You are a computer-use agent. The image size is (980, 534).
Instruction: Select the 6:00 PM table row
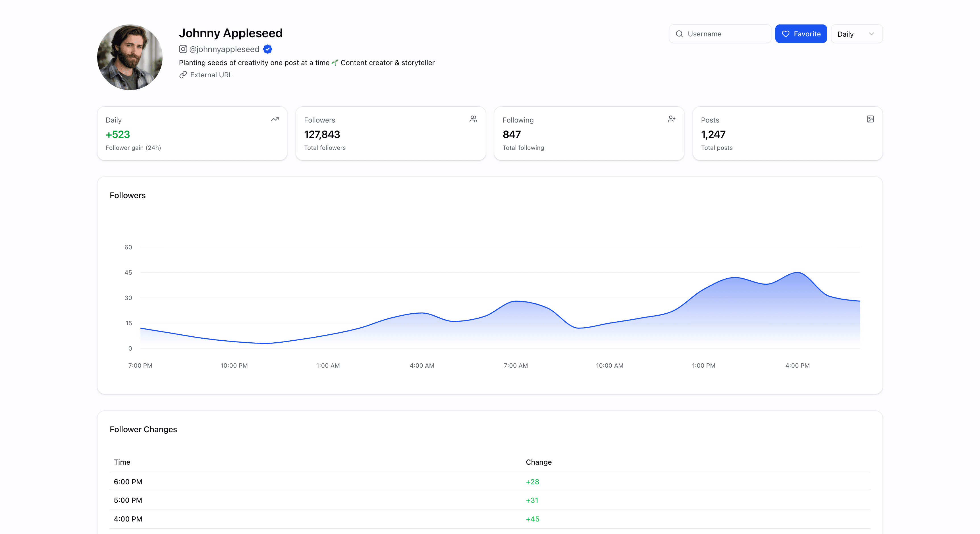click(490, 482)
